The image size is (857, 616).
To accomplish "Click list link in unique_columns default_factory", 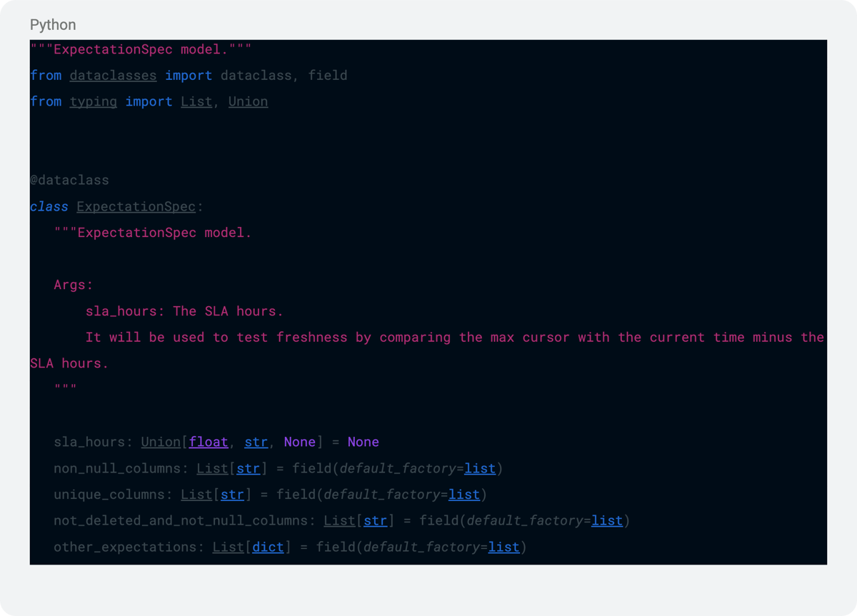I will pos(464,495).
